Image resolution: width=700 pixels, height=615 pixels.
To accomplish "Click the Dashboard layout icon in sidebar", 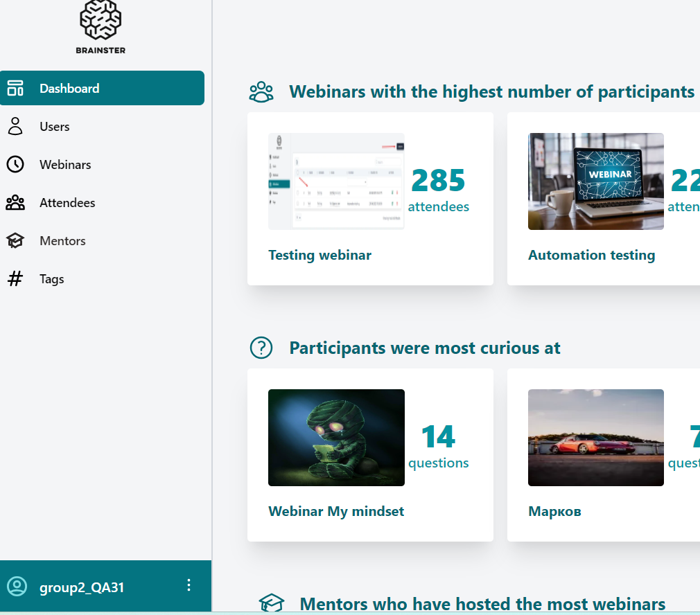I will tap(15, 88).
